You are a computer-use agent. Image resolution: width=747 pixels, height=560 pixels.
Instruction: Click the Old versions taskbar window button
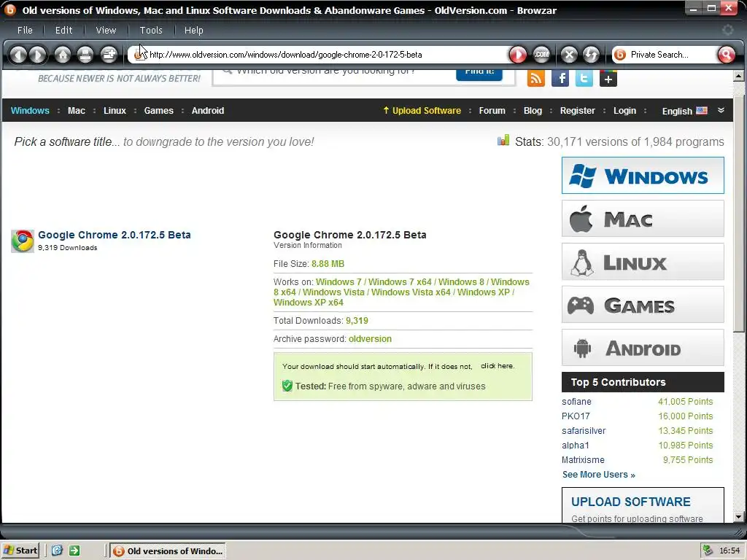click(168, 551)
